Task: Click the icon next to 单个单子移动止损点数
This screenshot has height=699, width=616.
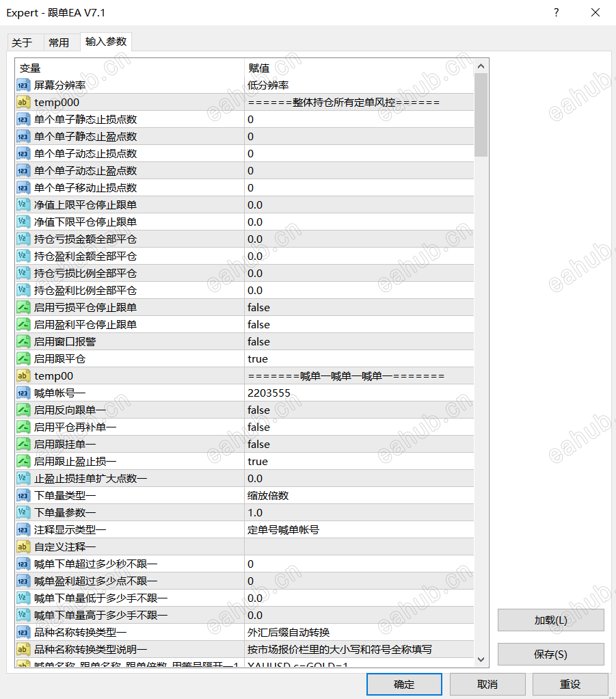Action: pyautogui.click(x=23, y=187)
